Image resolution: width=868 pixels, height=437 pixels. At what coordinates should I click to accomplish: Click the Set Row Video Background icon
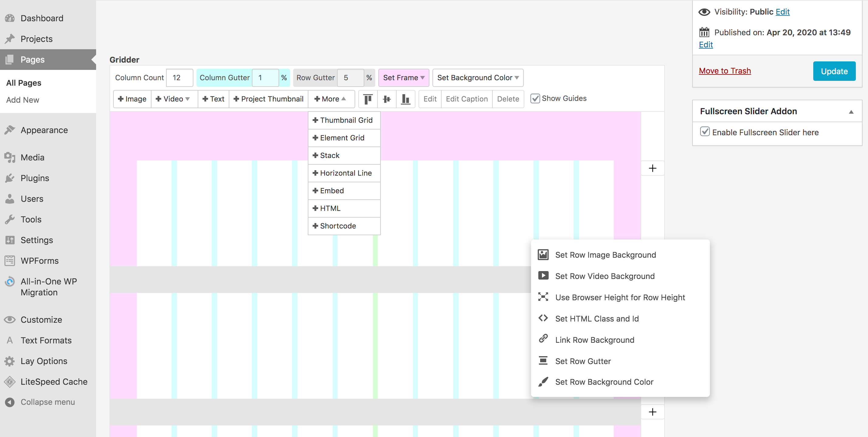point(543,276)
